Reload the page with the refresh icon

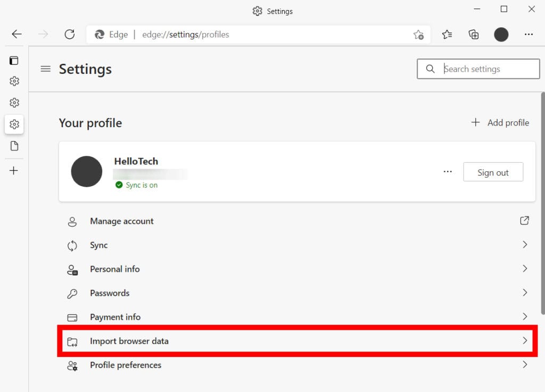pyautogui.click(x=70, y=34)
